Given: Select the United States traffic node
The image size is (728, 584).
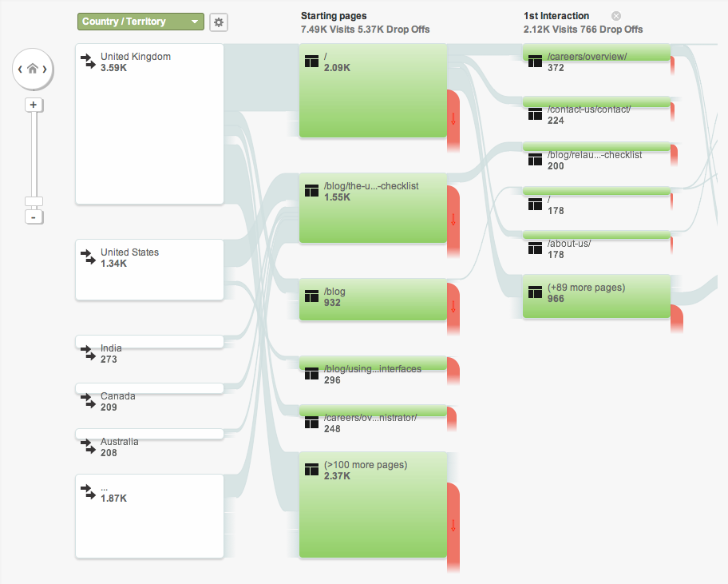Looking at the screenshot, I should tap(149, 270).
